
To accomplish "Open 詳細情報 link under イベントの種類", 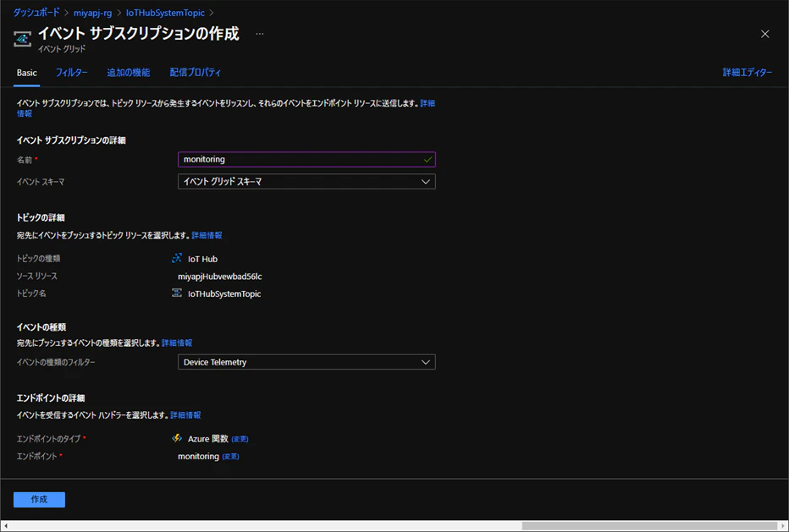I will pos(177,343).
